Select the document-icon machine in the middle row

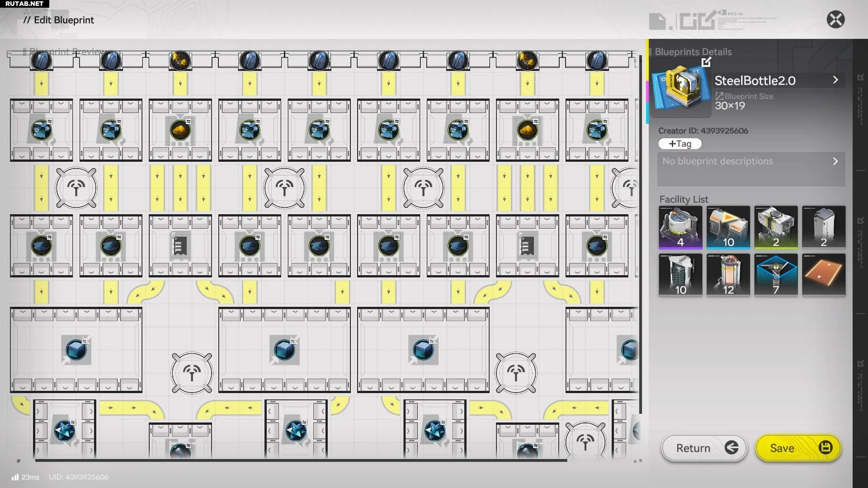(180, 246)
